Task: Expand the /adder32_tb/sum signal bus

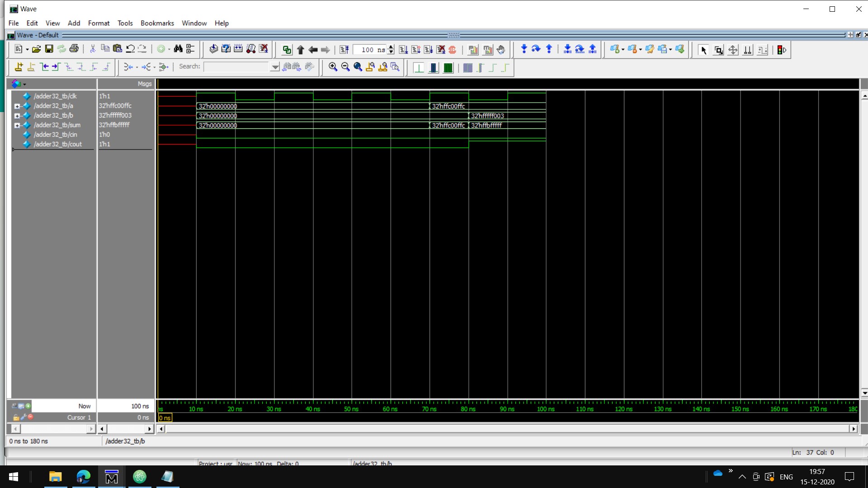Action: pos(17,126)
